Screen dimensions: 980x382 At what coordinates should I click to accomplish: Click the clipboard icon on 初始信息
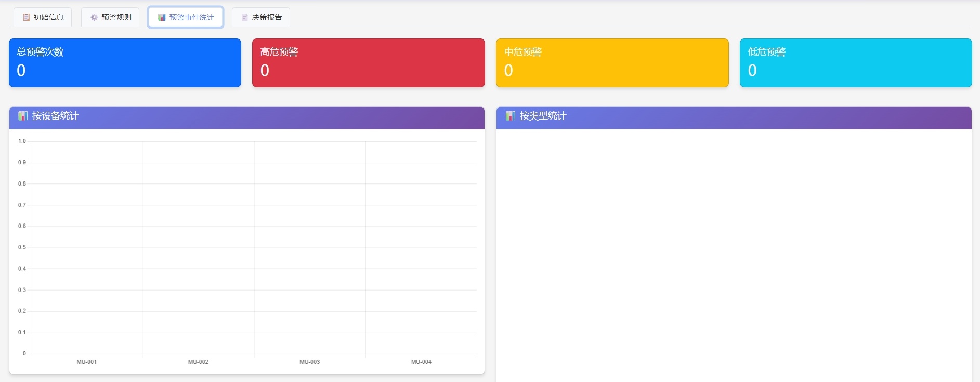pos(26,17)
